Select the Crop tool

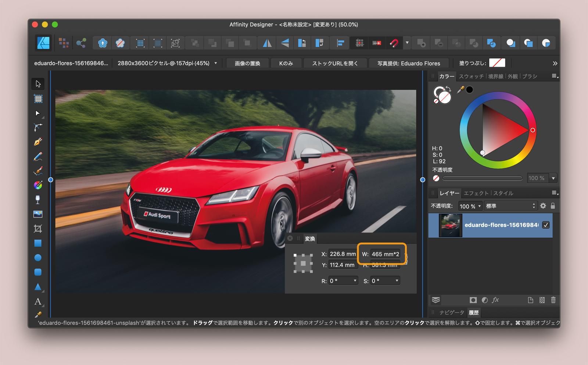(x=38, y=228)
